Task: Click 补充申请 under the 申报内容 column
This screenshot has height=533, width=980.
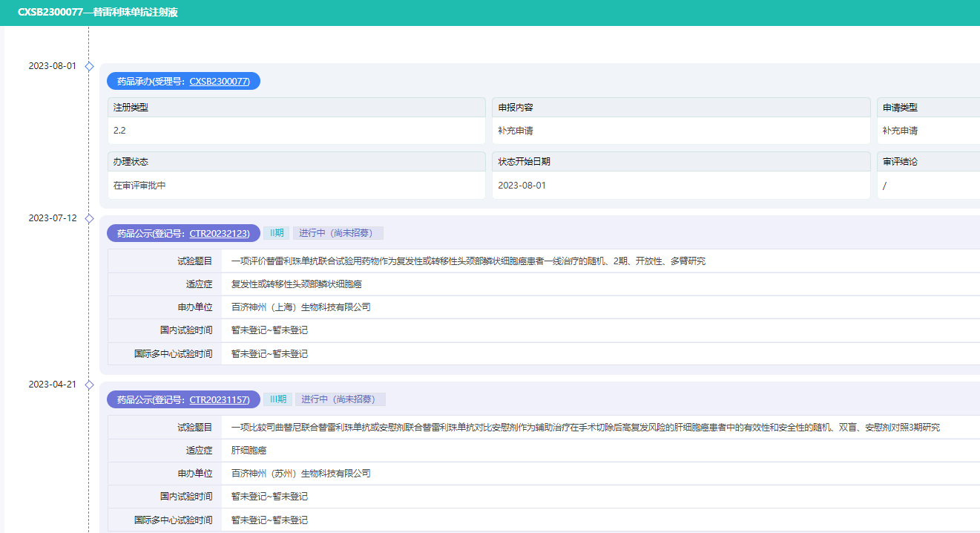Action: 516,131
